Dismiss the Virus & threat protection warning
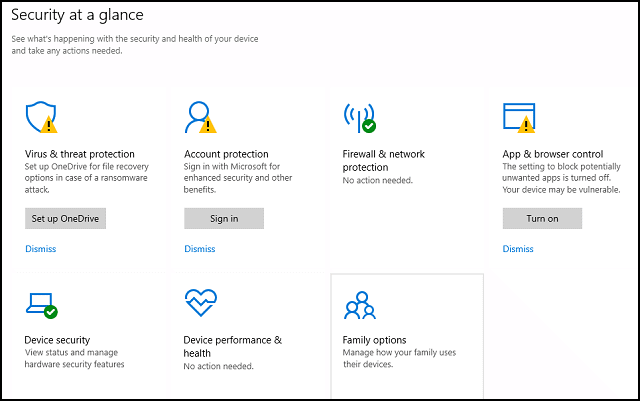 click(41, 249)
